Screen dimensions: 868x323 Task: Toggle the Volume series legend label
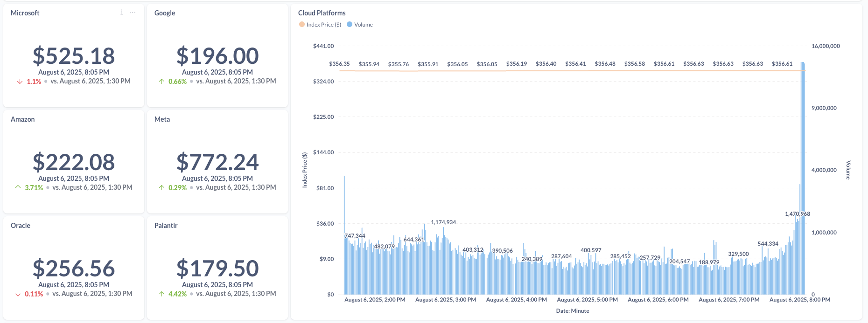click(364, 25)
